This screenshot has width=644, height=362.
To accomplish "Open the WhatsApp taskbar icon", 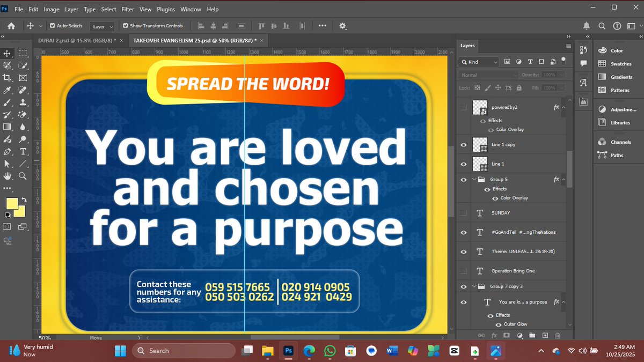I will point(330,351).
